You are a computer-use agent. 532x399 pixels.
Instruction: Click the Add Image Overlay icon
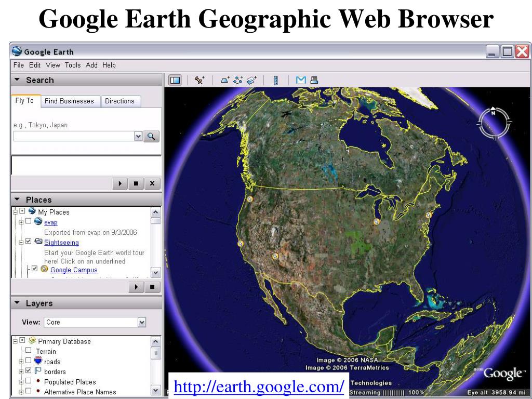click(251, 80)
